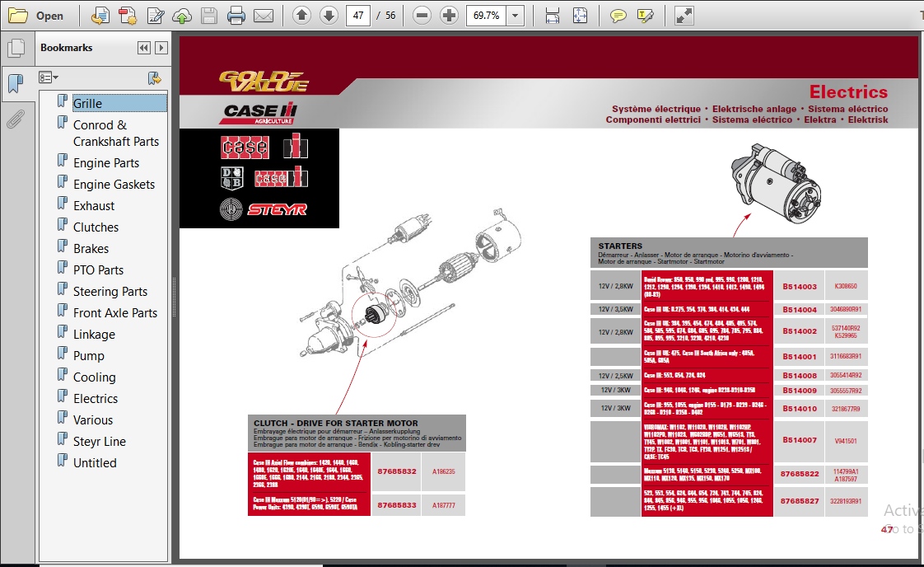Click part number 87685822 in starters table
The height and width of the screenshot is (567, 924).
(x=799, y=474)
